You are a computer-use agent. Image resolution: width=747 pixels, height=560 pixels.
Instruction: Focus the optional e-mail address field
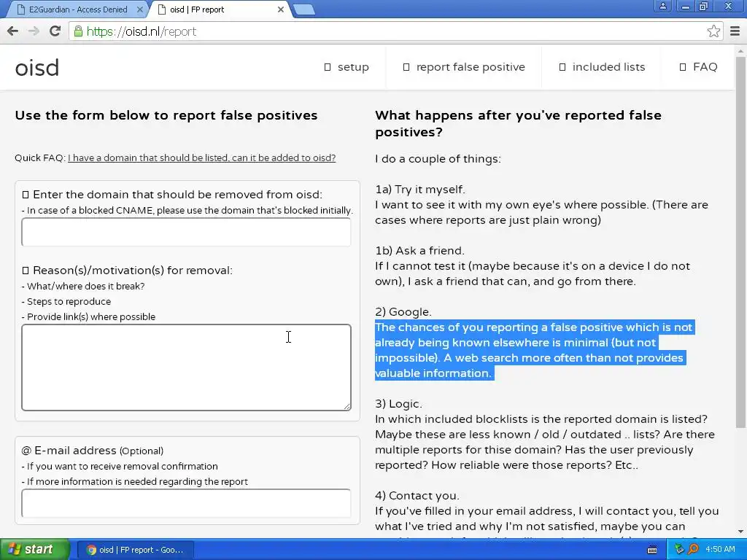(x=186, y=503)
